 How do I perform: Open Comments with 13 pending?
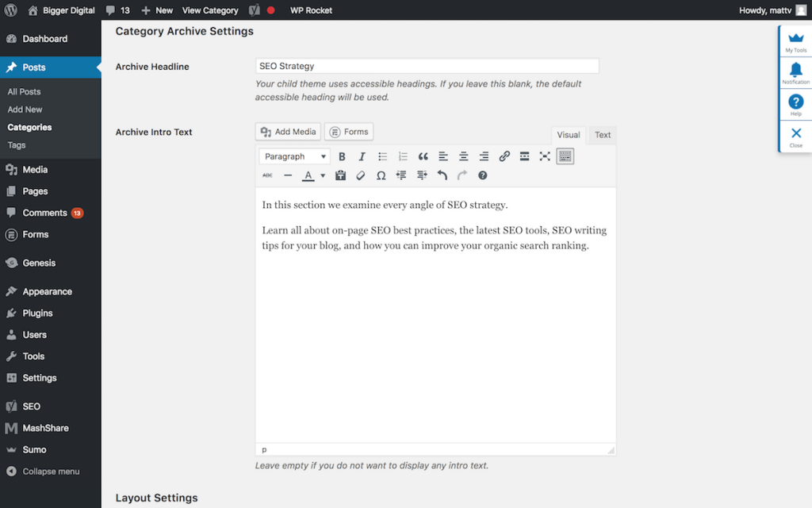[51, 213]
